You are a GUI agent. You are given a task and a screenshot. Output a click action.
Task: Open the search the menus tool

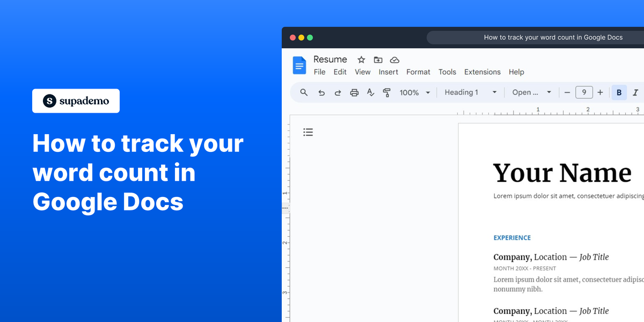tap(304, 92)
